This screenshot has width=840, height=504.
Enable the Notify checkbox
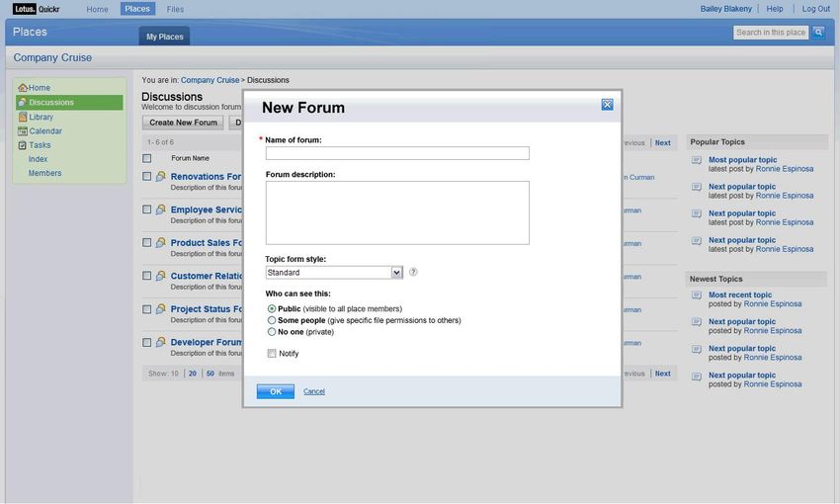coord(272,353)
